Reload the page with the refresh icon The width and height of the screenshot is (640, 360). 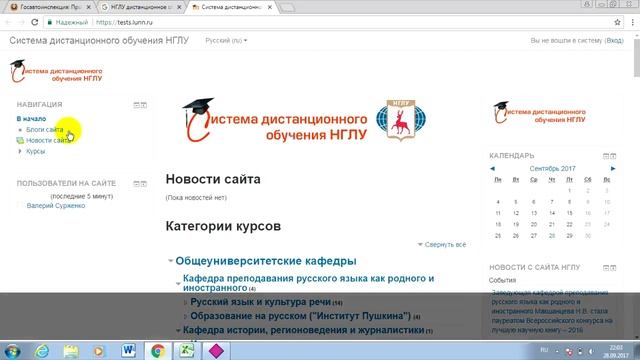(35, 22)
